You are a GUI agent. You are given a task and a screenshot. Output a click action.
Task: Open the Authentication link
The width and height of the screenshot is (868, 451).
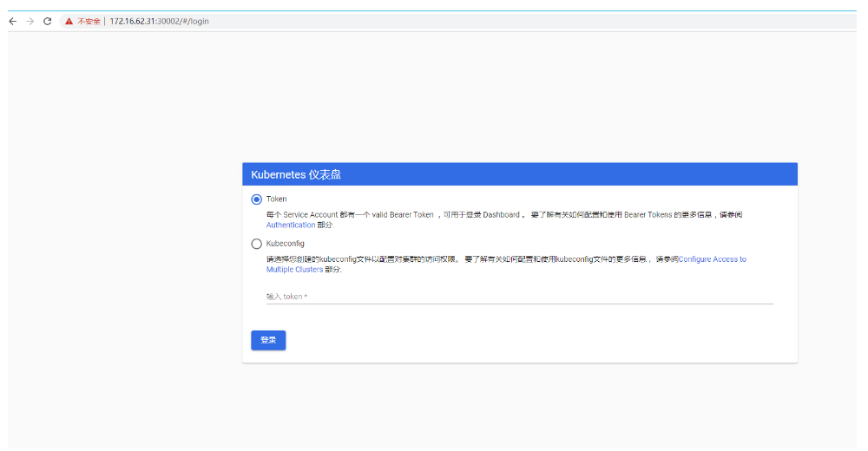pos(291,225)
